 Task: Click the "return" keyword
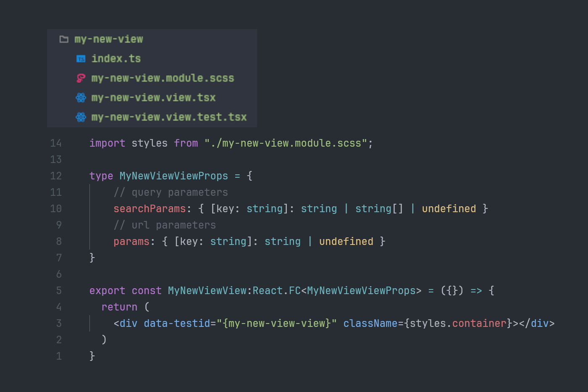coord(119,307)
